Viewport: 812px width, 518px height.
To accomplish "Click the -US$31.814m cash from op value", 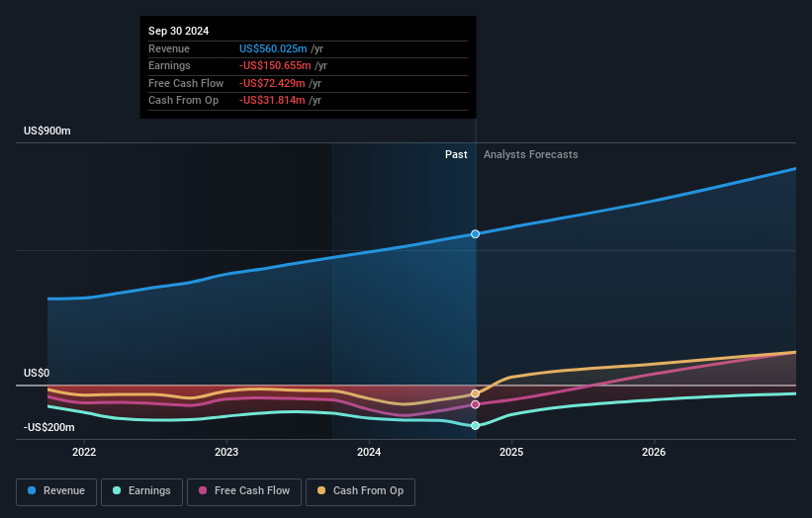I will pos(272,101).
